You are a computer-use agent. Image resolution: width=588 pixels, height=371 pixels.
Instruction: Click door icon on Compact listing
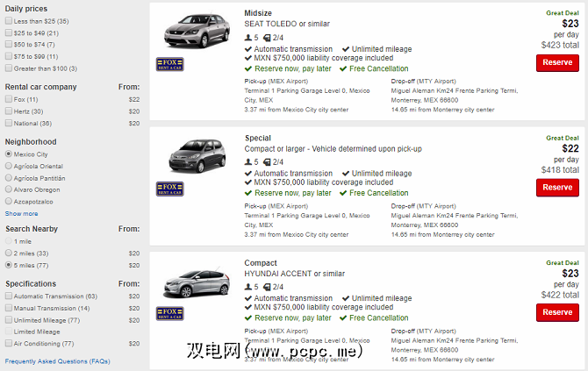coord(267,287)
